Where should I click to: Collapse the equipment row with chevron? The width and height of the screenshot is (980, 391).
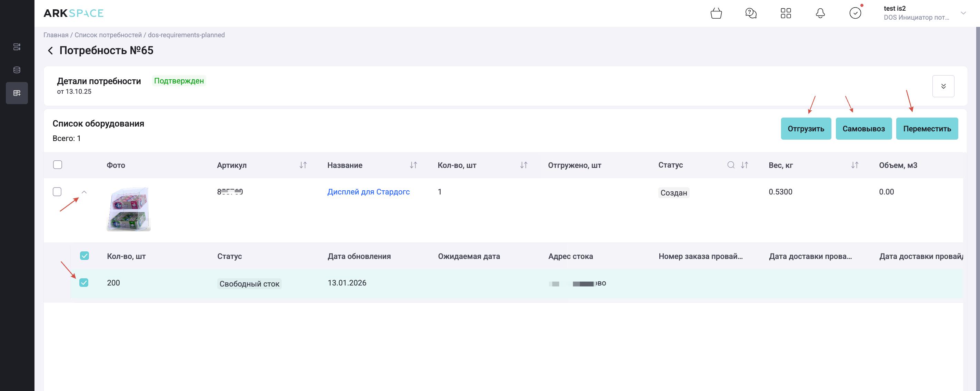coord(84,192)
